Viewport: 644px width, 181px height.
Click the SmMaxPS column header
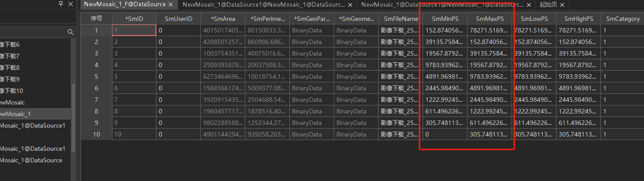[490, 19]
